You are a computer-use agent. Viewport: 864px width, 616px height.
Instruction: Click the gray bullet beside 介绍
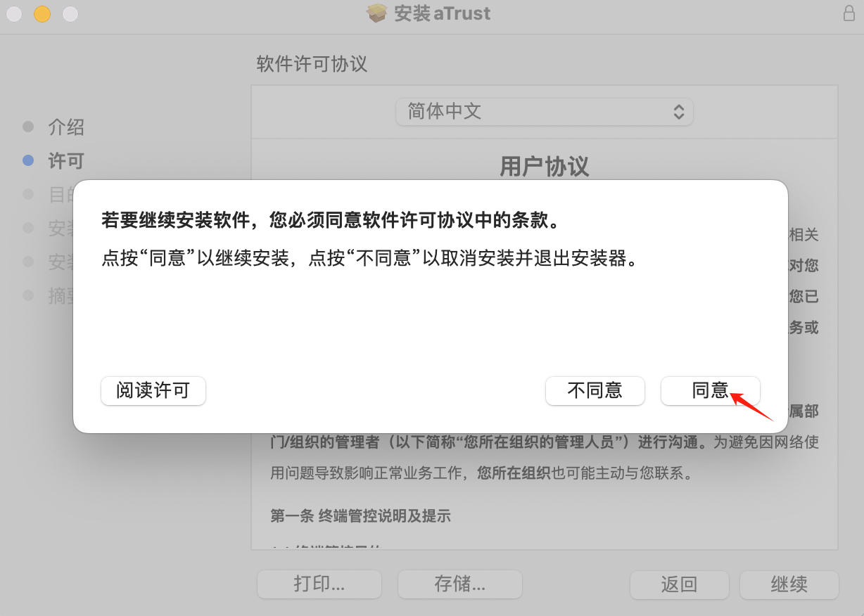coord(28,127)
